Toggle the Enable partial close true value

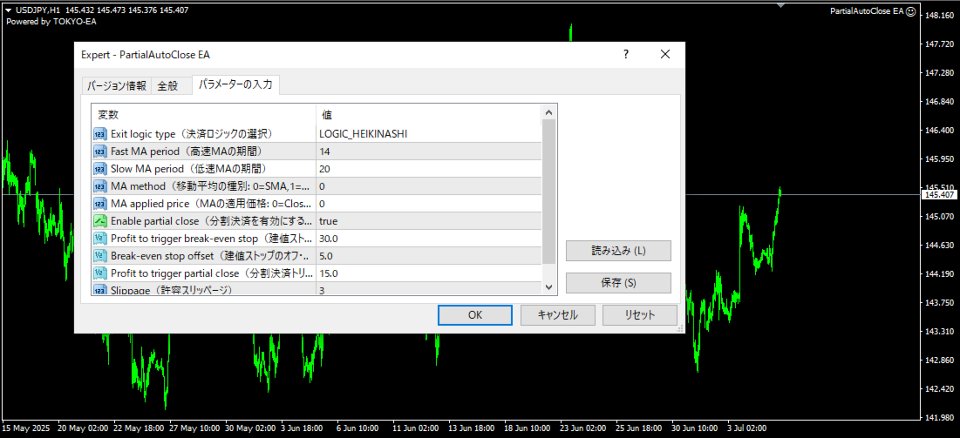[429, 221]
